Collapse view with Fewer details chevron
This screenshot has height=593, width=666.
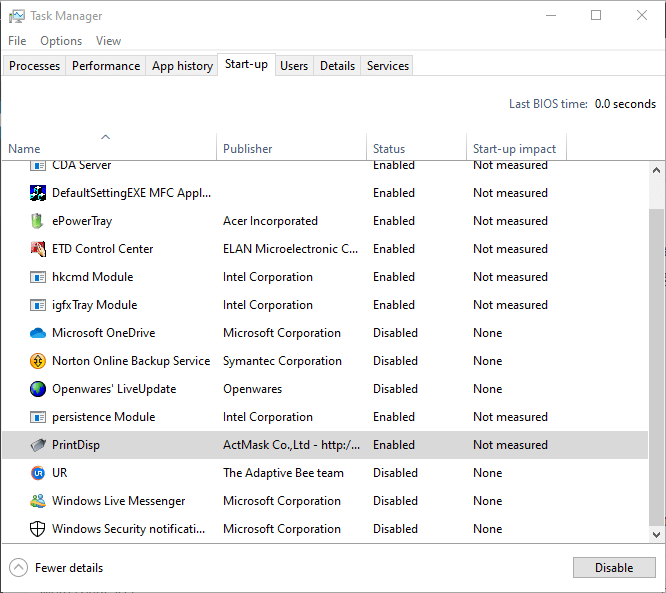(x=18, y=568)
